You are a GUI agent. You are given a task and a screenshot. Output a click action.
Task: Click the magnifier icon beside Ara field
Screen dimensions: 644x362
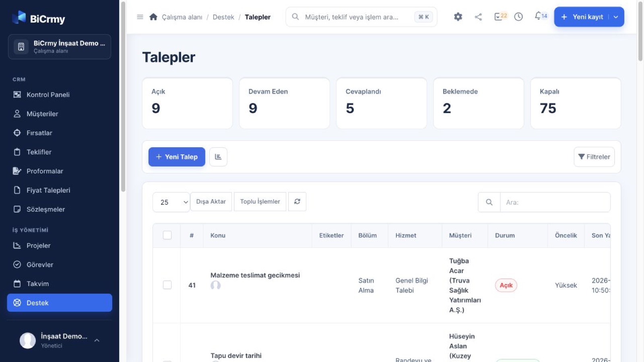[489, 202]
